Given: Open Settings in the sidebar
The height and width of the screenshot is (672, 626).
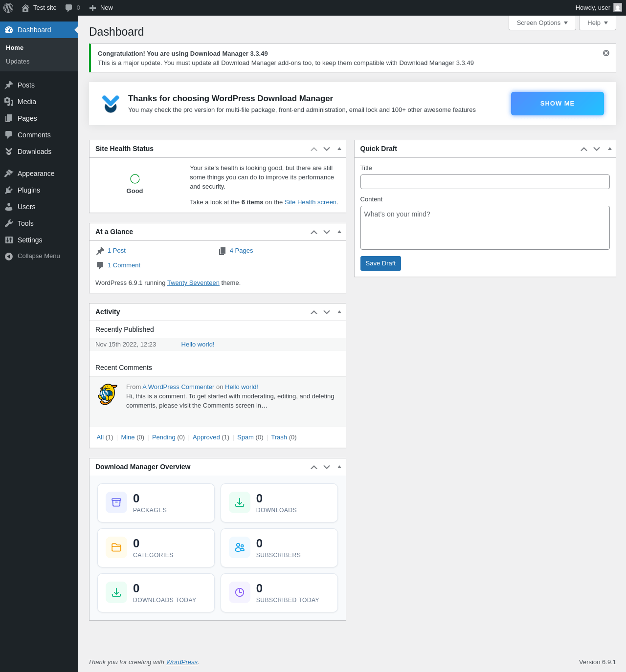Looking at the screenshot, I should [x=39, y=240].
